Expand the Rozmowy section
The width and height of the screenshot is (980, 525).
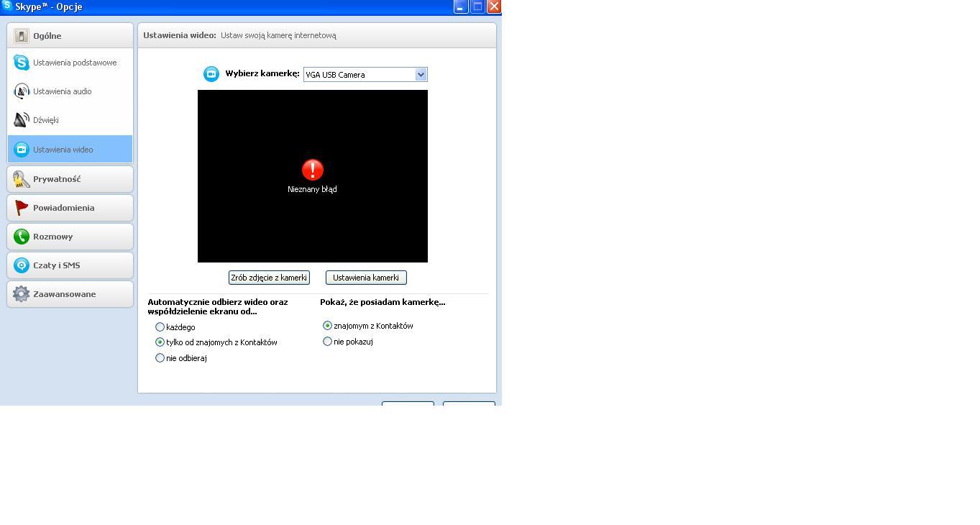(70, 237)
